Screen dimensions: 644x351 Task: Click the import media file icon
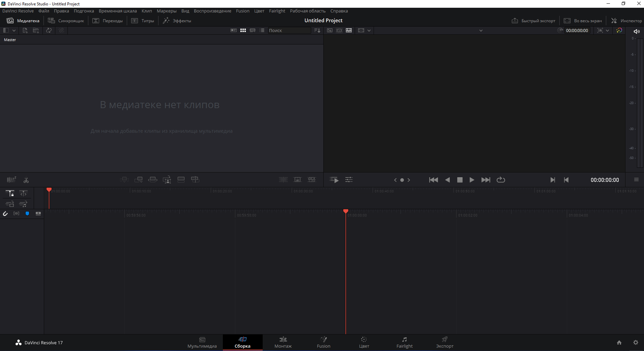pyautogui.click(x=25, y=30)
